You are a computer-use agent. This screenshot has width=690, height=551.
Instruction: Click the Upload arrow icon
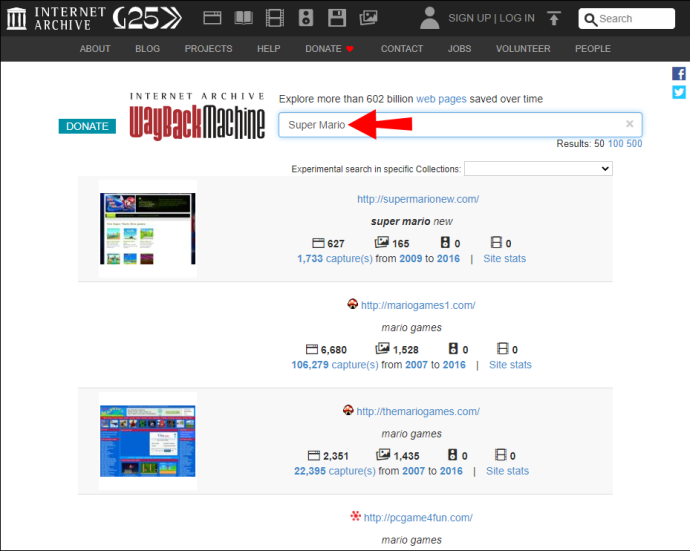554,18
